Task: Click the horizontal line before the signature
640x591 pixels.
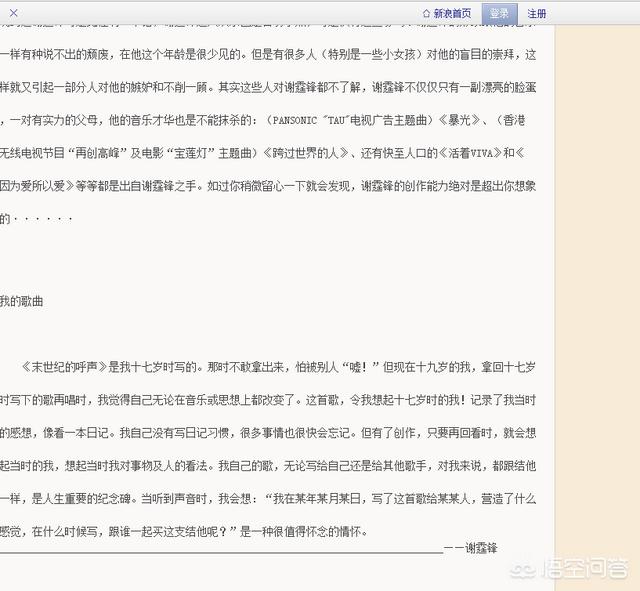Action: (220, 550)
